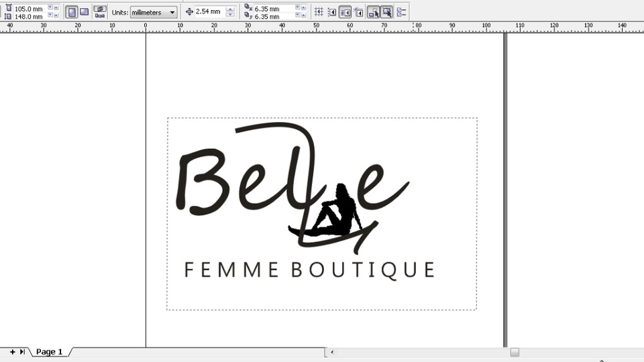Click the nudge offset arrows icon
This screenshot has width=644, height=362.
[189, 11]
